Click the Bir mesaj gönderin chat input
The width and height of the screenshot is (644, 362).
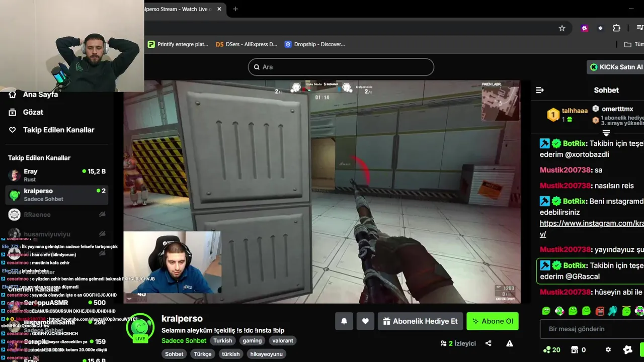[592, 329]
